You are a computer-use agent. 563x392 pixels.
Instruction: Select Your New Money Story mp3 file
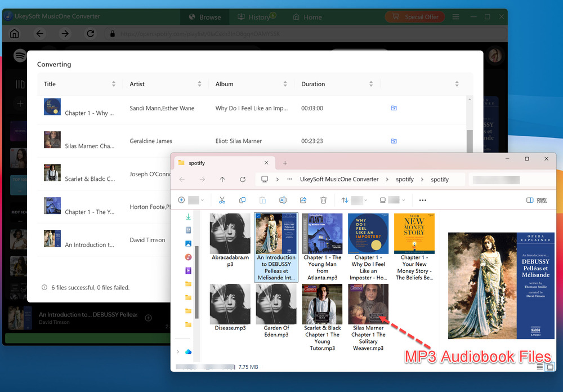coord(414,247)
